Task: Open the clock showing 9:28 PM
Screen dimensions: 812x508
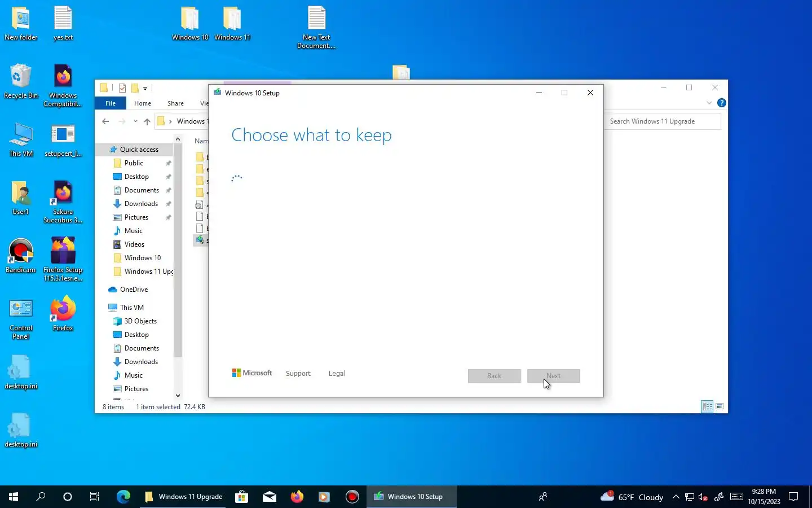Action: (764, 497)
